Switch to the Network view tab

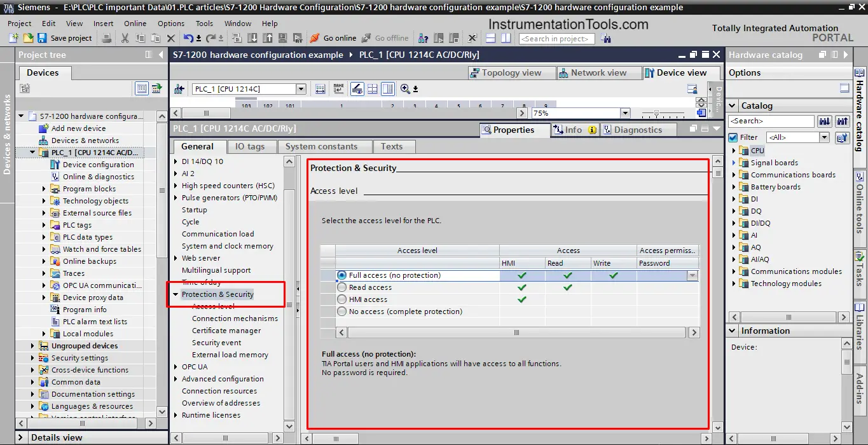(598, 72)
